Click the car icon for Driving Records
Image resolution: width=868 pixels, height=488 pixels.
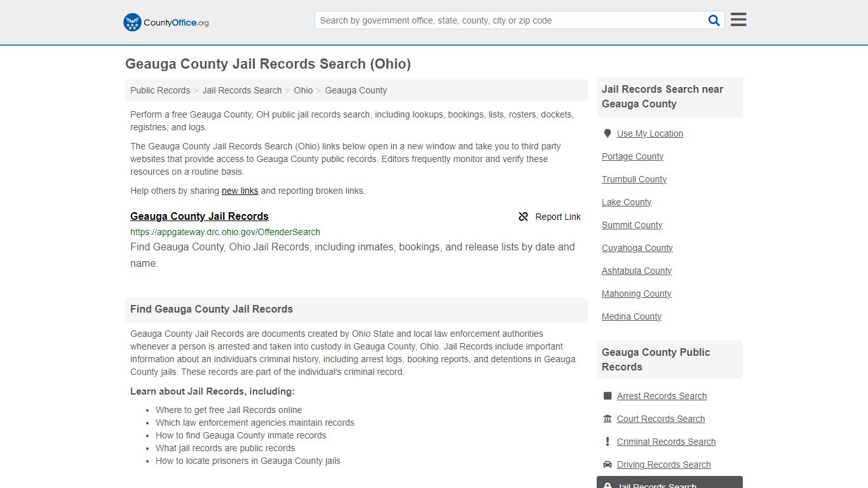[x=607, y=464]
